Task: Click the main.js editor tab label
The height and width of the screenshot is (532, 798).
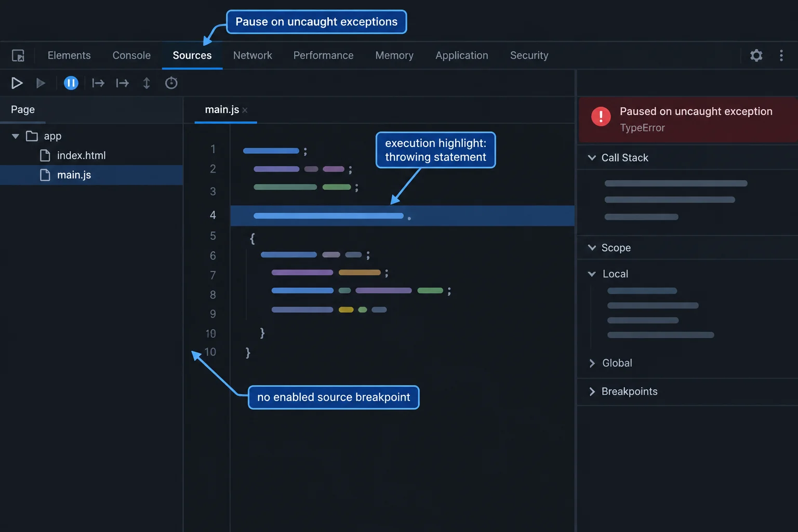Action: [x=222, y=110]
